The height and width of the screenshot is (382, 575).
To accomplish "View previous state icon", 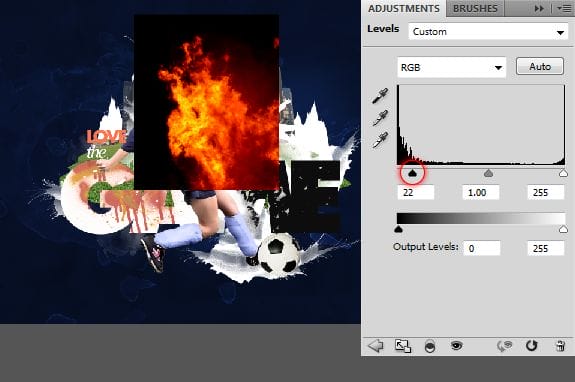I will coord(504,345).
